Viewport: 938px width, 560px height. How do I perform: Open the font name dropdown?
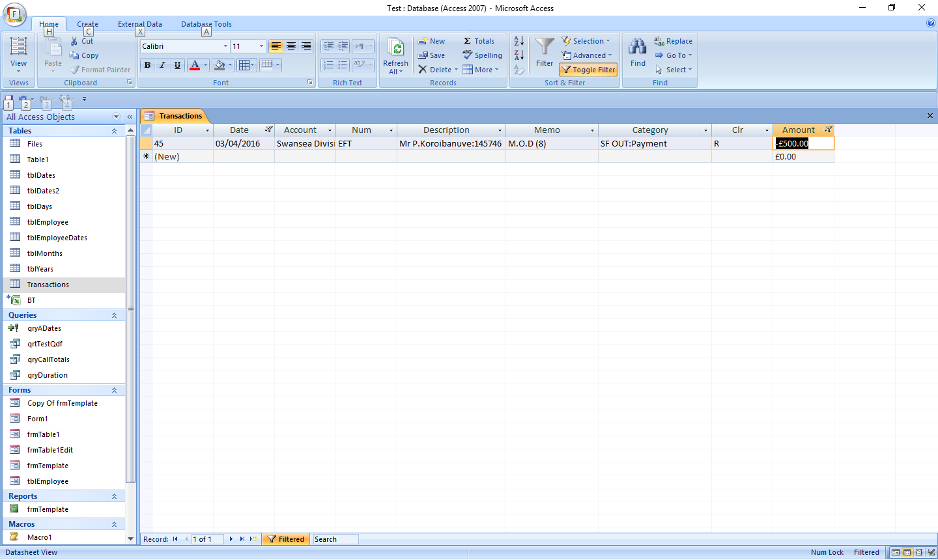point(225,46)
